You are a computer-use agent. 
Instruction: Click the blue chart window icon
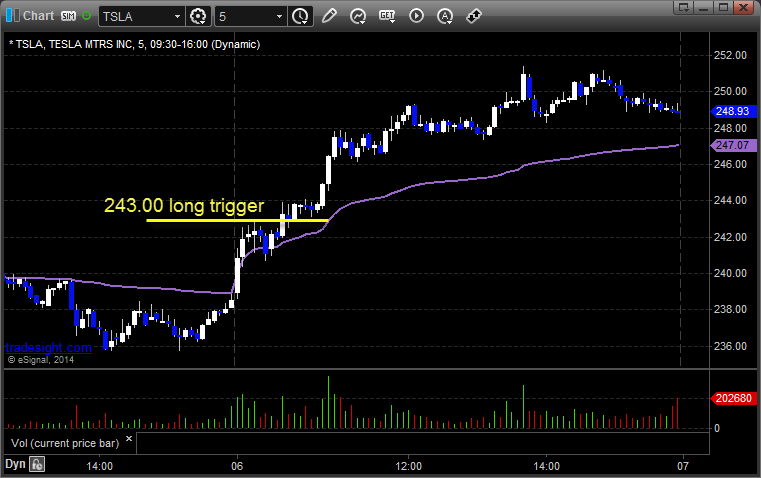13,16
